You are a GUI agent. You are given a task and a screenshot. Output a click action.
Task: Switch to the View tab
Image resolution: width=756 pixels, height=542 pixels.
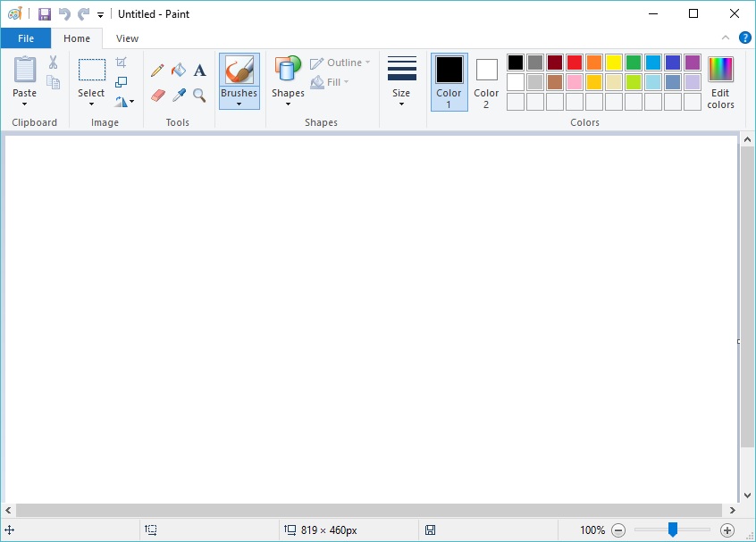click(127, 38)
